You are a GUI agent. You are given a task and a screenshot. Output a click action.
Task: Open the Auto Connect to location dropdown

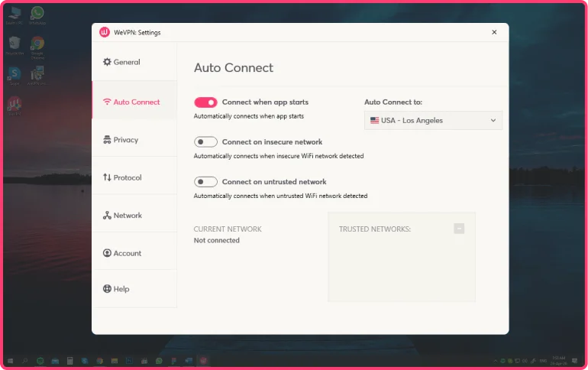click(433, 121)
